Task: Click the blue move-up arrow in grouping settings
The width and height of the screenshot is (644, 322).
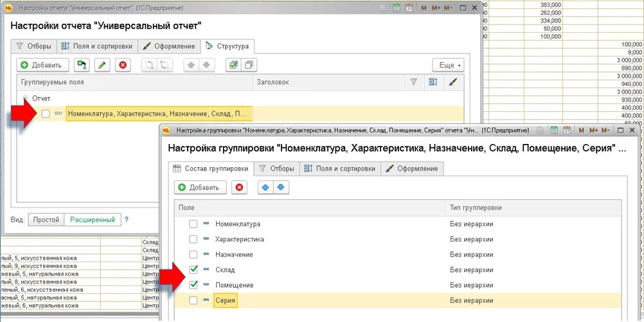Action: click(265, 187)
